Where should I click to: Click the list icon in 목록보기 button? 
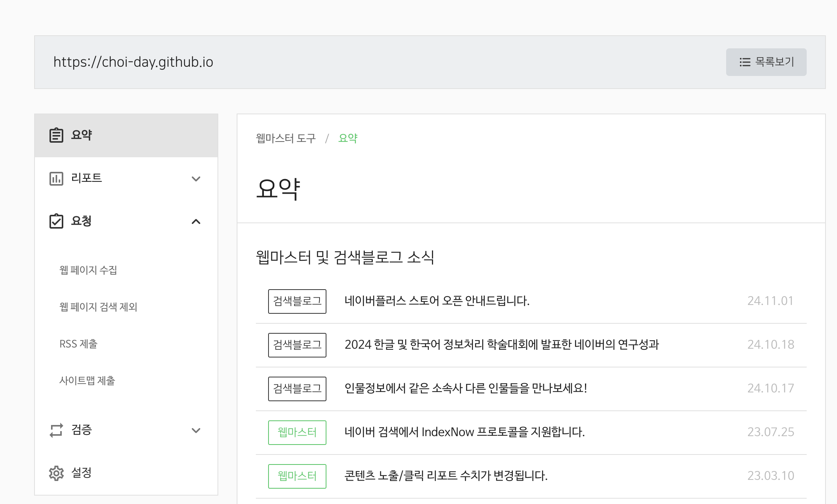click(x=745, y=62)
